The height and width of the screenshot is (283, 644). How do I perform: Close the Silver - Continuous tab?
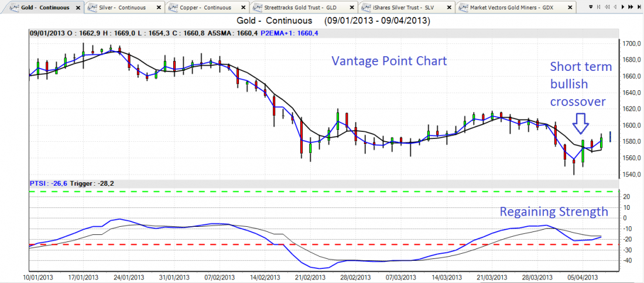pos(159,7)
